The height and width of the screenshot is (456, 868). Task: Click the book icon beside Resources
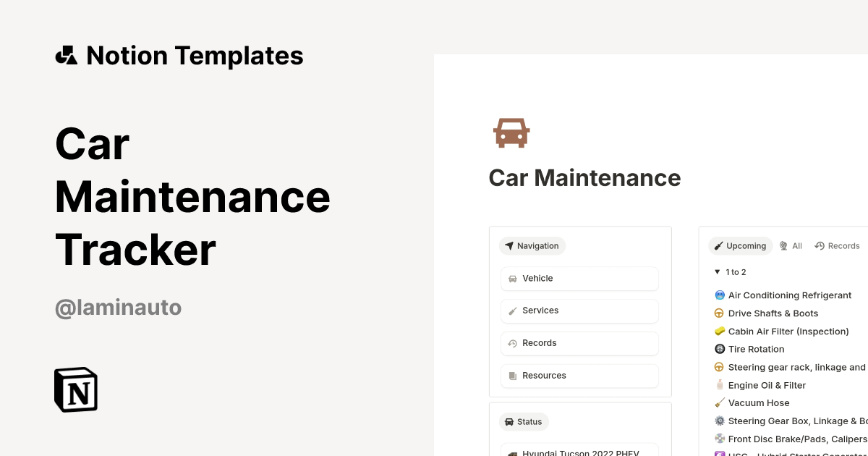(x=513, y=376)
